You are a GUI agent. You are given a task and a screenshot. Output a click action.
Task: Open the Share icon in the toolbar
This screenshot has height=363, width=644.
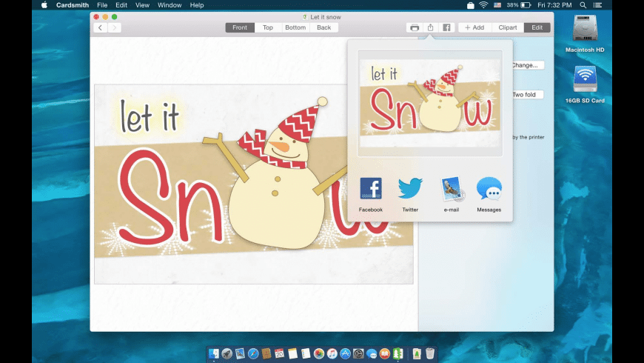430,27
